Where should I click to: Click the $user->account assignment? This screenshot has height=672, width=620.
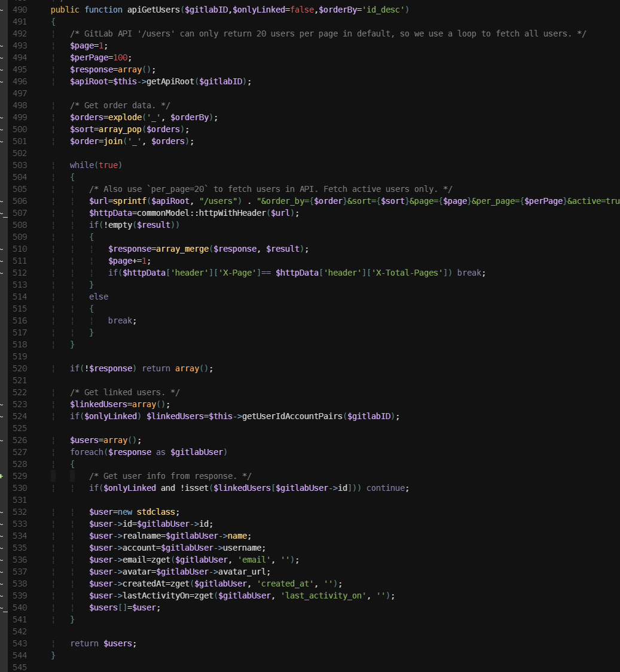point(178,548)
